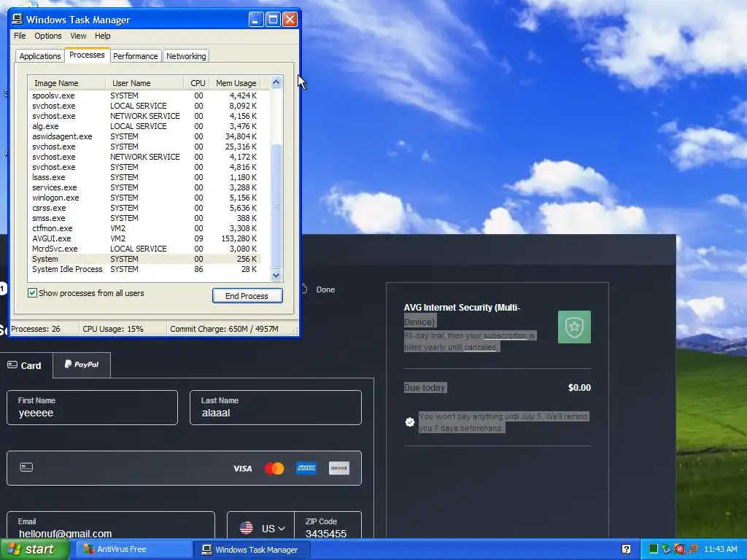The height and width of the screenshot is (560, 747).
Task: Open the File menu in Task Manager
Action: click(x=20, y=36)
